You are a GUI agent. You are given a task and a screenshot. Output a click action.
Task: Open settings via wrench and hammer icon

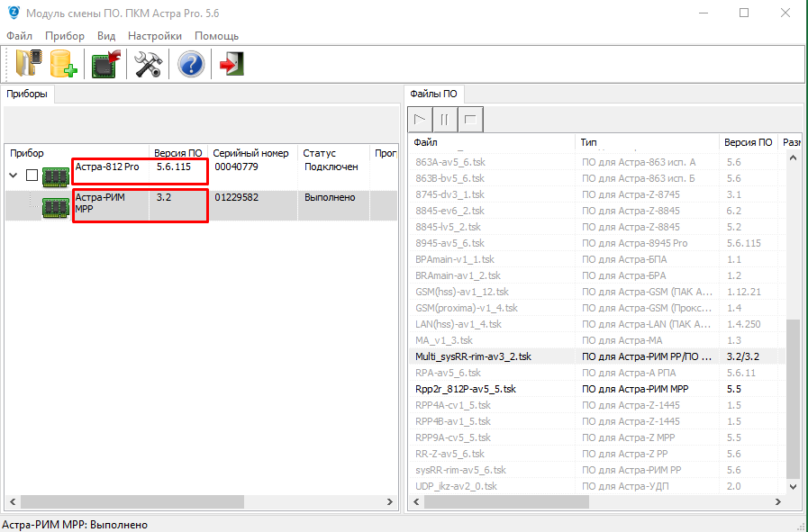(148, 64)
